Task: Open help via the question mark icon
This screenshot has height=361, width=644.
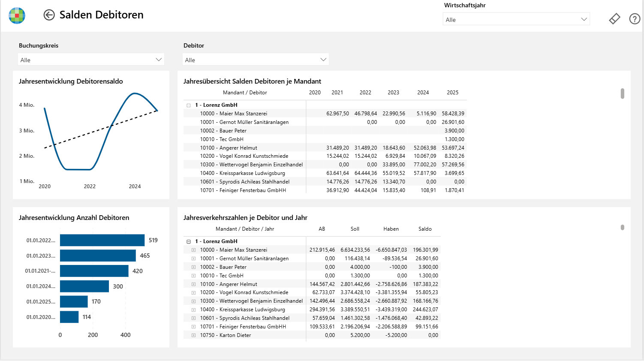Action: [x=635, y=19]
